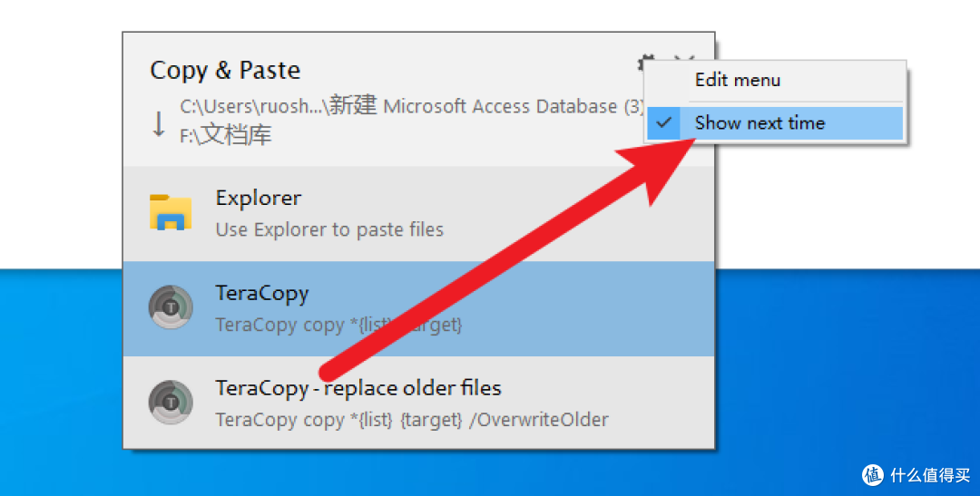Click the Copy & Paste title
The height and width of the screenshot is (496, 980).
pos(225,70)
